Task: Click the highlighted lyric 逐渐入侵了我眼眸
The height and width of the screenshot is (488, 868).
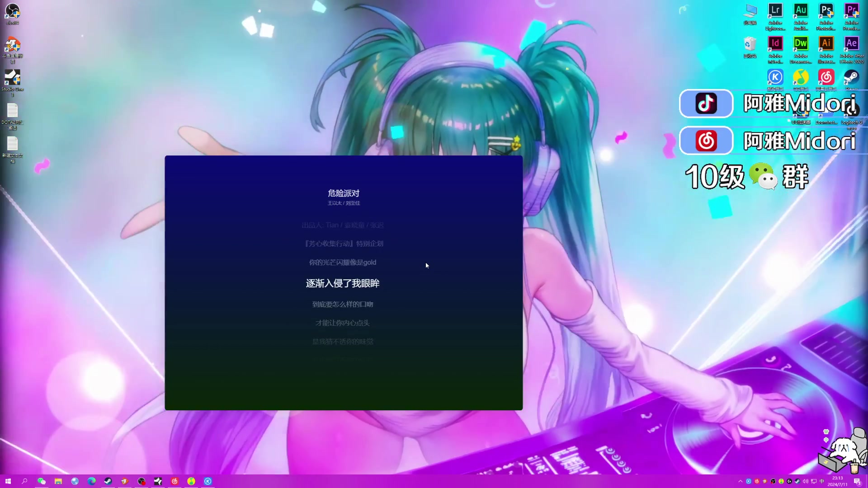Action: click(x=343, y=283)
